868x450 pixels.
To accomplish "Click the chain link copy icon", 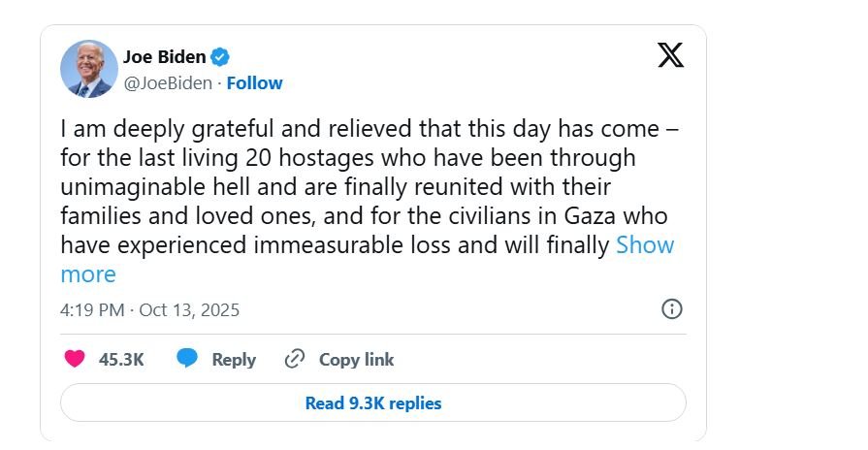I will (x=295, y=359).
